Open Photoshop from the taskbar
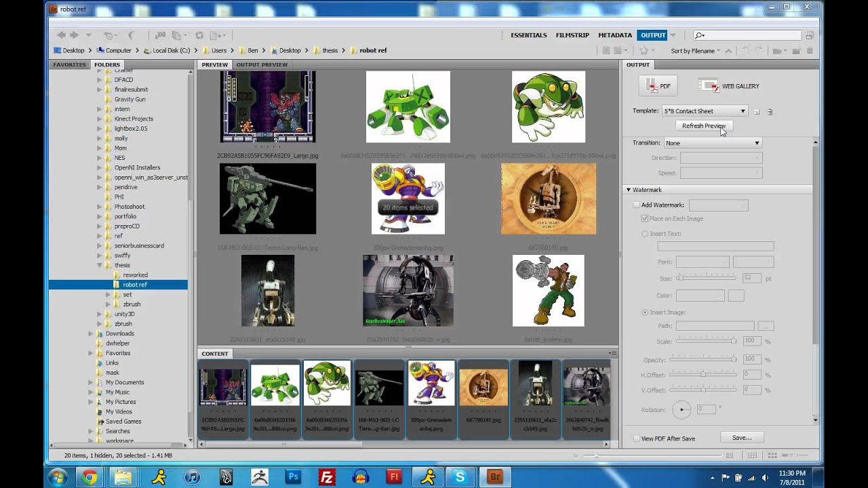The width and height of the screenshot is (868, 488). tap(293, 477)
